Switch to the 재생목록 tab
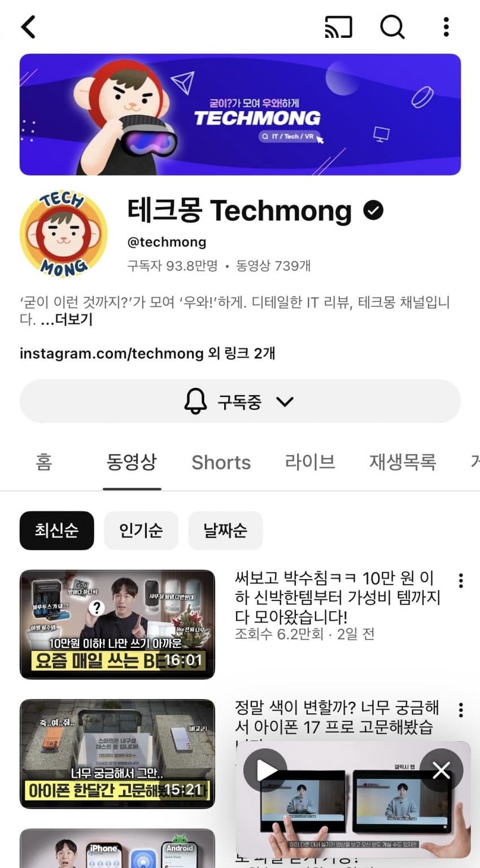The image size is (480, 868). pyautogui.click(x=403, y=462)
